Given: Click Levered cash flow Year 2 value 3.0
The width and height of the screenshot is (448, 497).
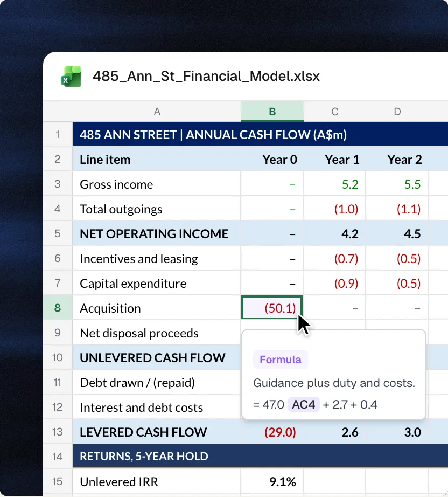Looking at the screenshot, I should point(397,432).
